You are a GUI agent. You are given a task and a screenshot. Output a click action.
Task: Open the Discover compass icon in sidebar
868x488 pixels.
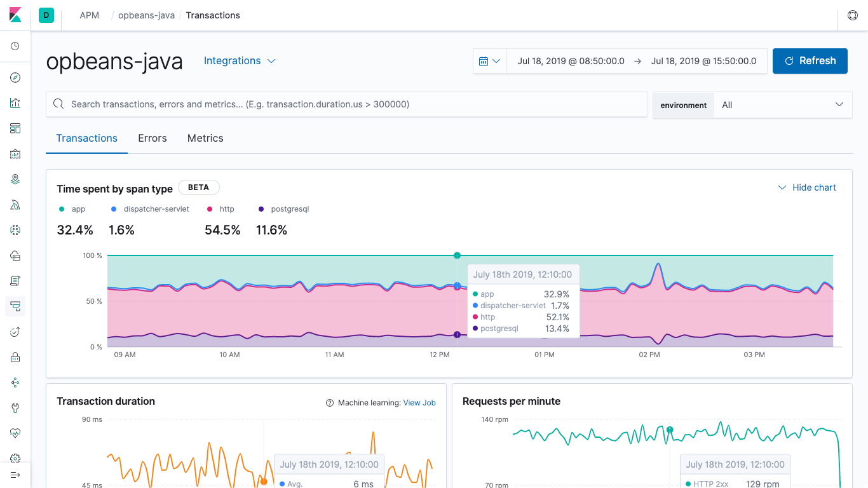click(15, 78)
